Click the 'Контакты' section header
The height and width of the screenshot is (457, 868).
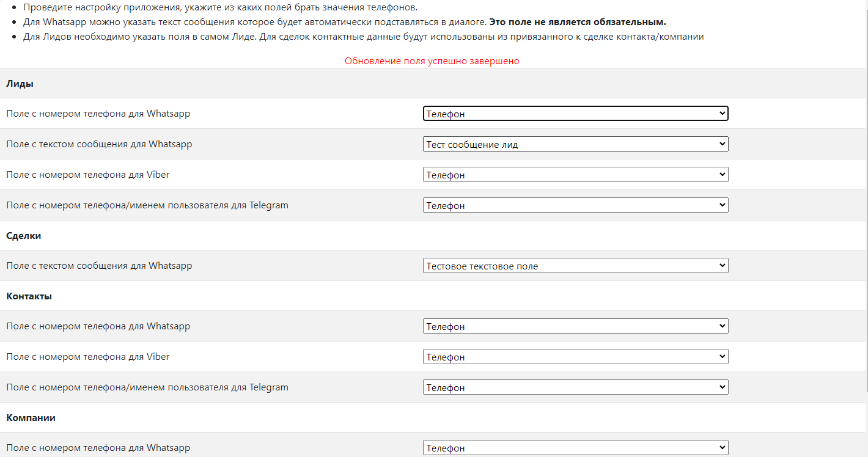coord(29,296)
